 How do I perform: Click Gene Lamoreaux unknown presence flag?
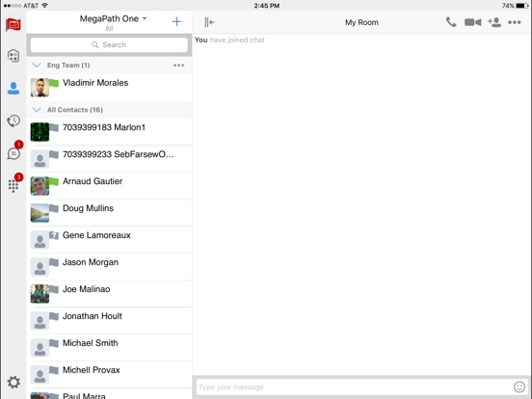click(54, 235)
